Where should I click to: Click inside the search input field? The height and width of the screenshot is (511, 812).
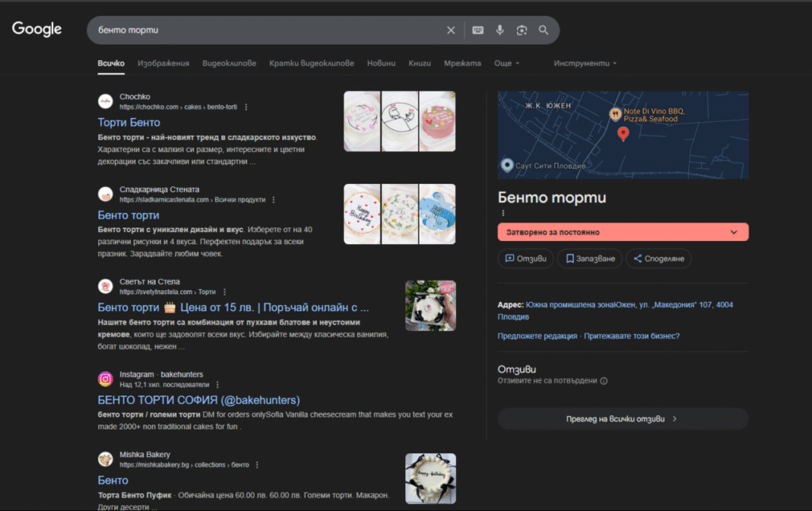pos(262,30)
